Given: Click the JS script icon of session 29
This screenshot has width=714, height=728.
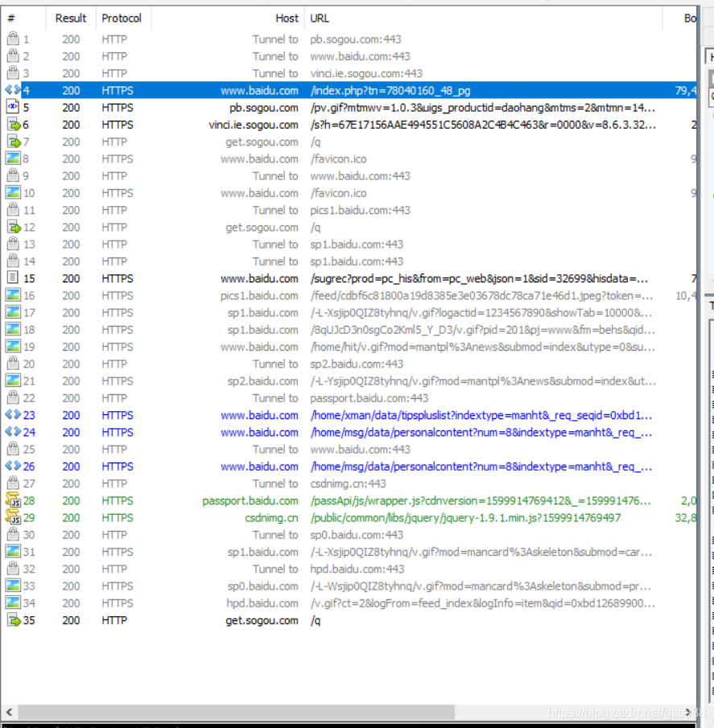Looking at the screenshot, I should (x=13, y=517).
